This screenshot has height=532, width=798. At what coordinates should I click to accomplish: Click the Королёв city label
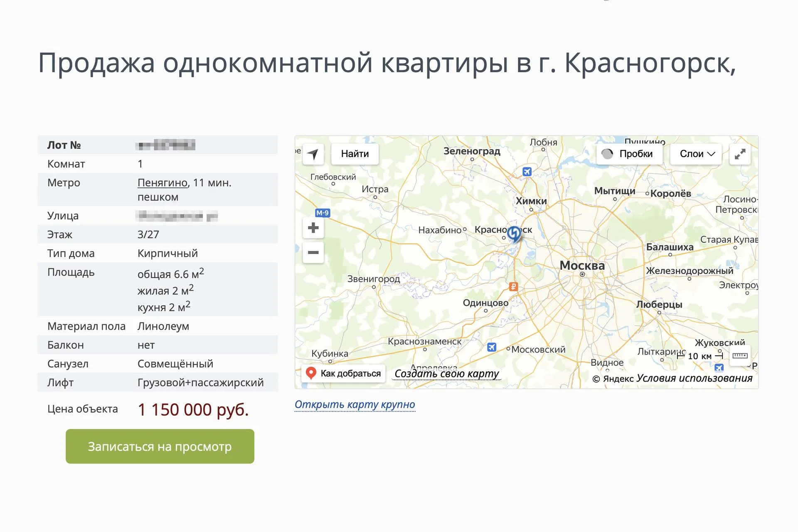671,193
